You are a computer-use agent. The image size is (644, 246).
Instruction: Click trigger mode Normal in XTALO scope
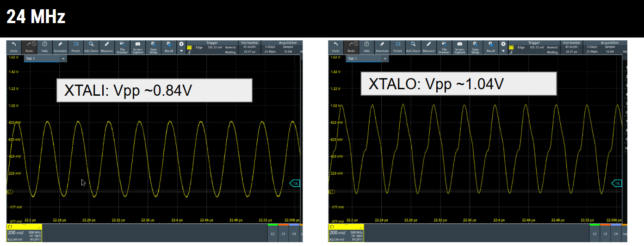click(552, 48)
